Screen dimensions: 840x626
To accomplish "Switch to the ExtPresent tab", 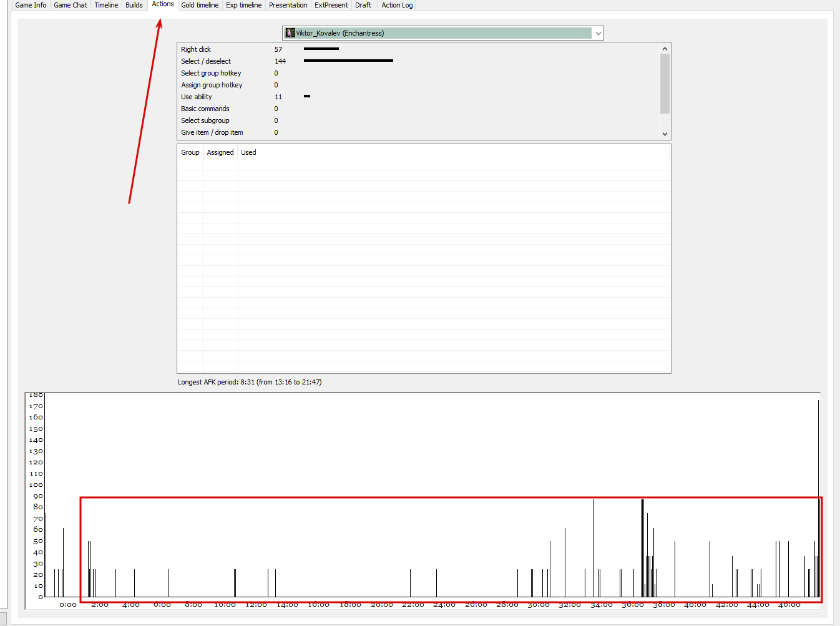I will [331, 5].
